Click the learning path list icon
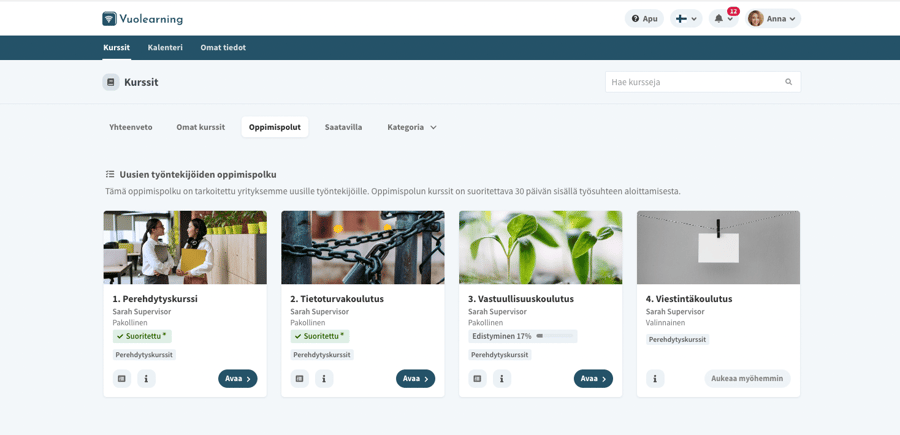The height and width of the screenshot is (435, 900). pyautogui.click(x=110, y=174)
